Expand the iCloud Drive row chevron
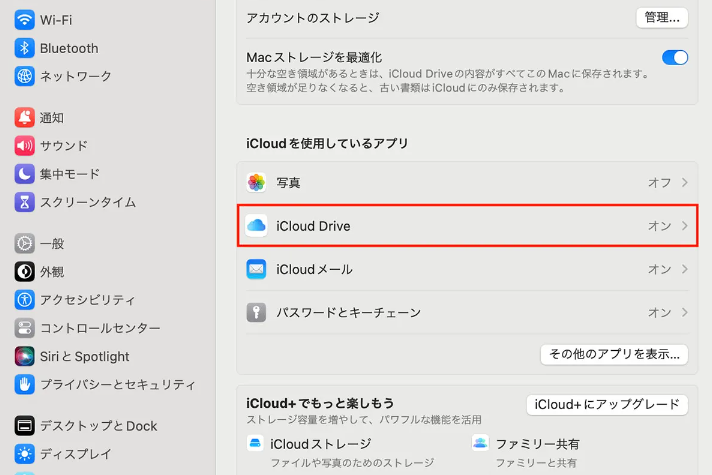 [685, 226]
